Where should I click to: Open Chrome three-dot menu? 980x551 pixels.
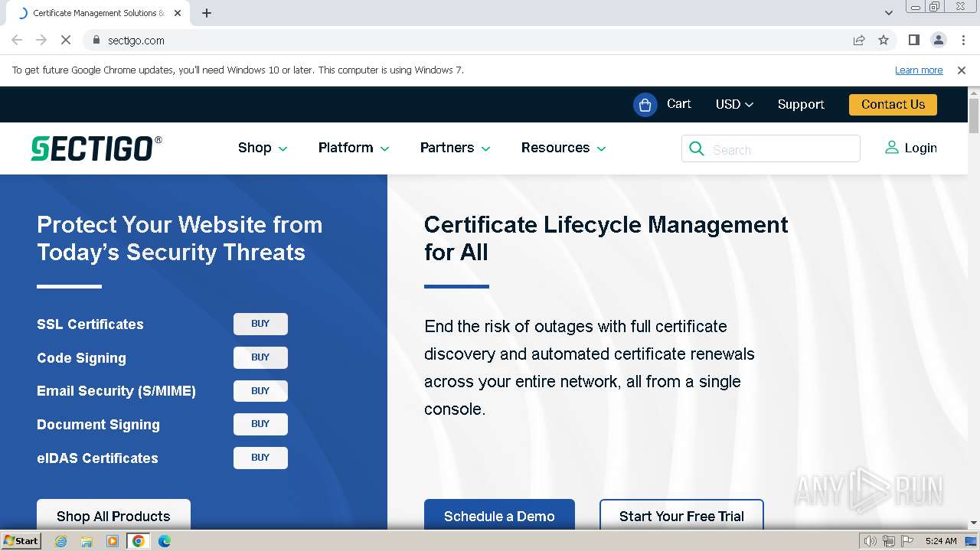(x=962, y=40)
